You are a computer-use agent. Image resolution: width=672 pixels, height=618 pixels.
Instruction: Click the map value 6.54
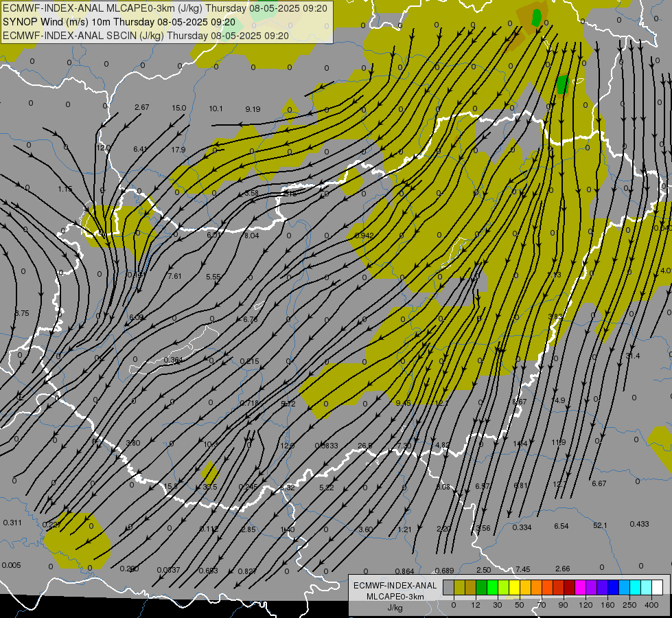click(561, 526)
